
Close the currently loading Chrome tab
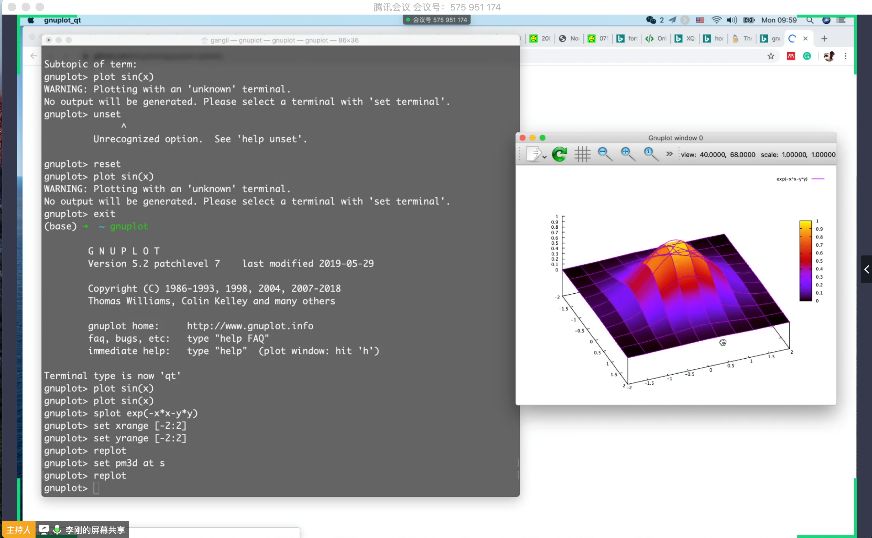805,38
